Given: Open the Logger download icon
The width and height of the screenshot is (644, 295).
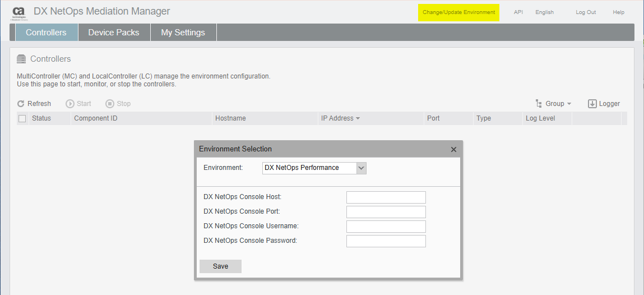Looking at the screenshot, I should click(592, 104).
